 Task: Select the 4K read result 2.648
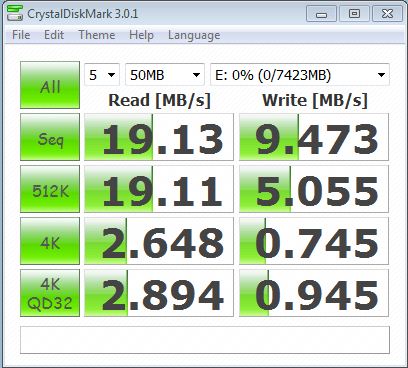(159, 241)
